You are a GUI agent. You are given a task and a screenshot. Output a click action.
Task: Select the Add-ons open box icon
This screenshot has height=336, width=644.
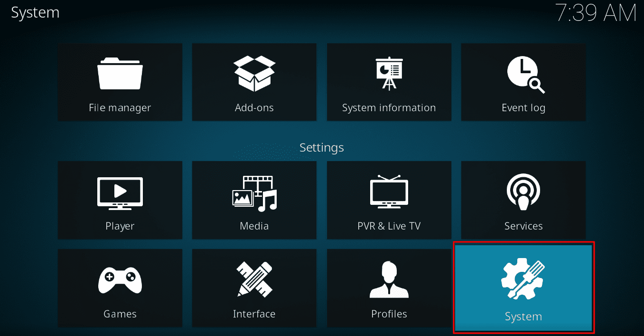(x=254, y=72)
